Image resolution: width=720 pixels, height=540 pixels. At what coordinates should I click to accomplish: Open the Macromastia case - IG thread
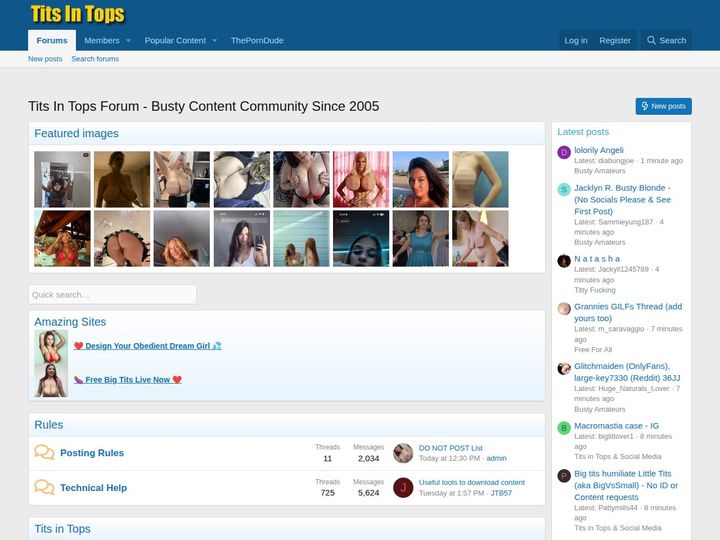(x=616, y=426)
